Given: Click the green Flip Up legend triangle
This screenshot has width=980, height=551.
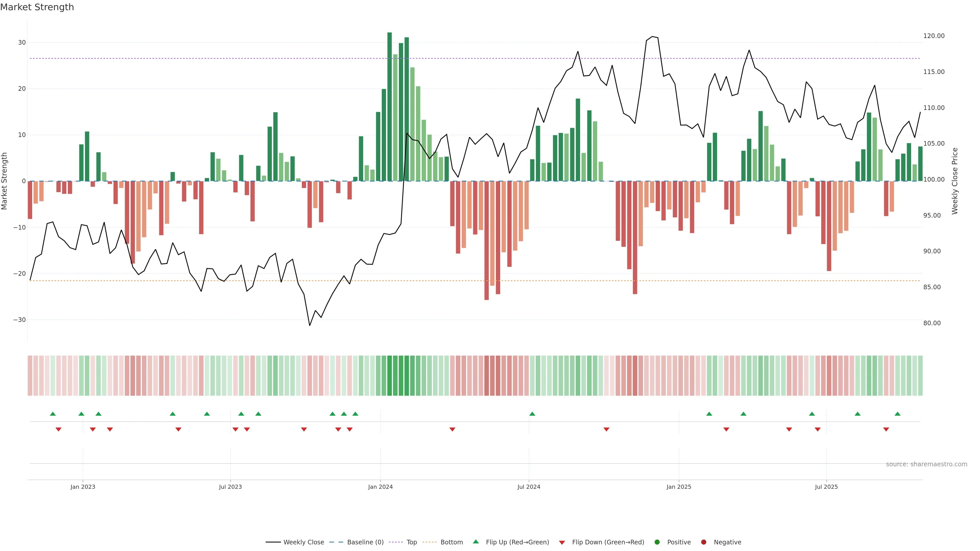Looking at the screenshot, I should click(475, 542).
